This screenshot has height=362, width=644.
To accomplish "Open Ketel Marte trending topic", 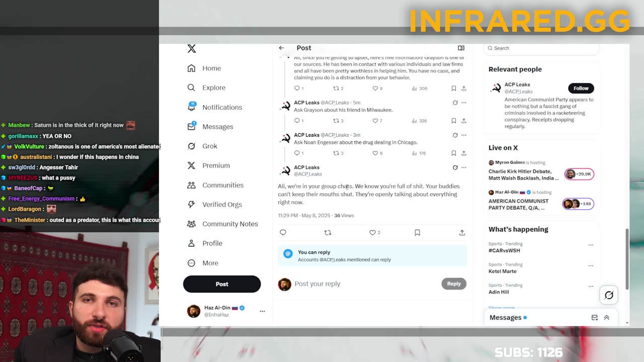I will (x=503, y=271).
